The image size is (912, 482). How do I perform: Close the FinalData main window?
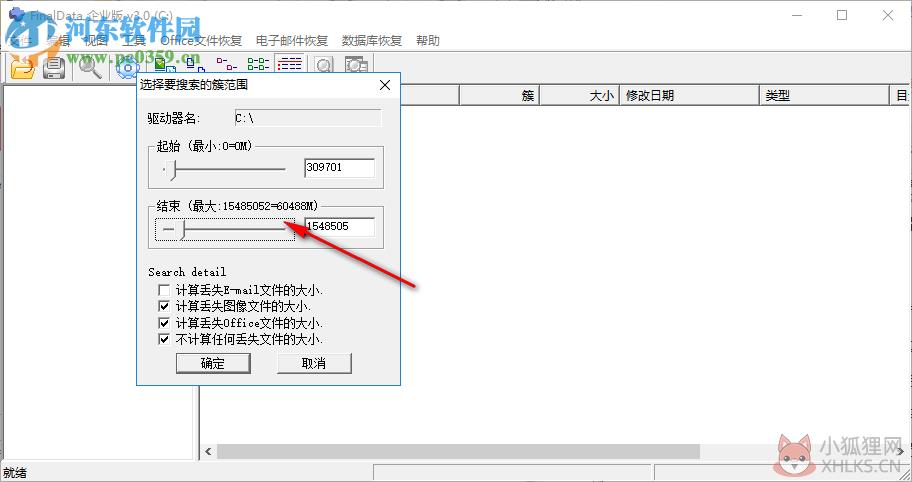pos(888,16)
